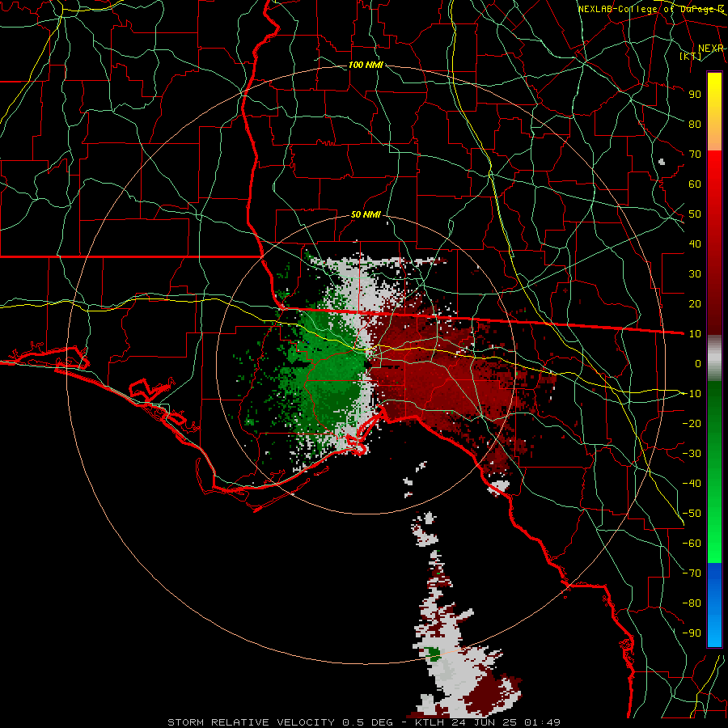Screen dimensions: 728x728
Task: Click the "50" value on the velocity scale
Action: (x=695, y=214)
